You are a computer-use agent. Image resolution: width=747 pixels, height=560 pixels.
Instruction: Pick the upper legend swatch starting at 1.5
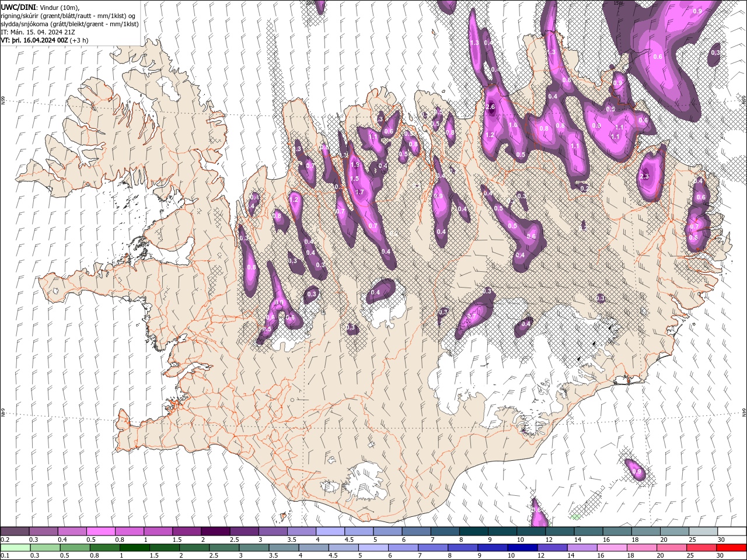[187, 531]
